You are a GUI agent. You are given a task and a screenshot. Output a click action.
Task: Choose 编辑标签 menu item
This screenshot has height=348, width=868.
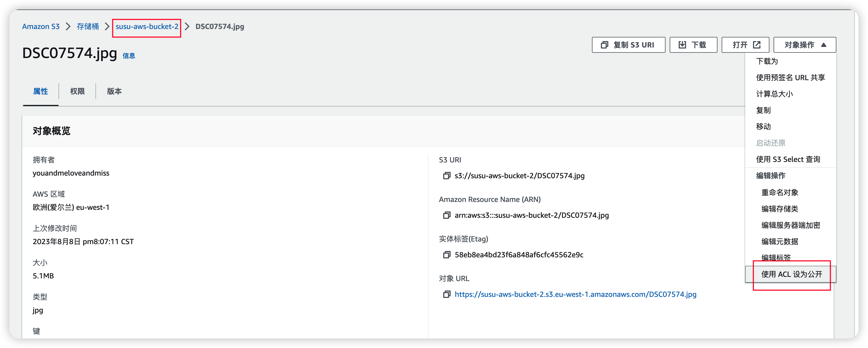790,257
